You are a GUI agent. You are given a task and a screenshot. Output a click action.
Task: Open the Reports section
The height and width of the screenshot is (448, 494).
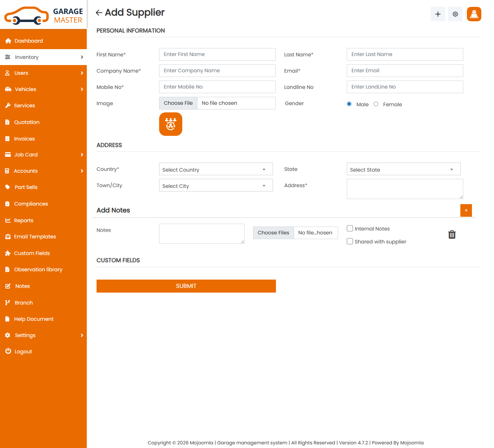(x=24, y=220)
